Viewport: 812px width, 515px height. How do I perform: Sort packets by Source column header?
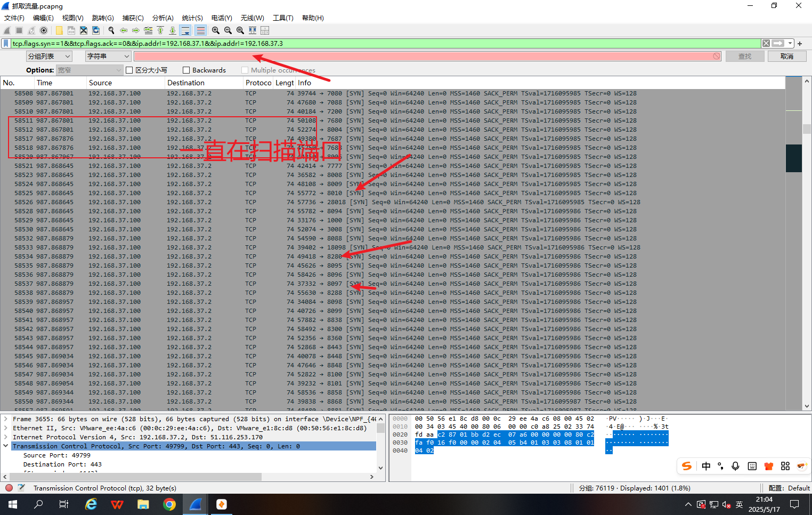tap(125, 83)
